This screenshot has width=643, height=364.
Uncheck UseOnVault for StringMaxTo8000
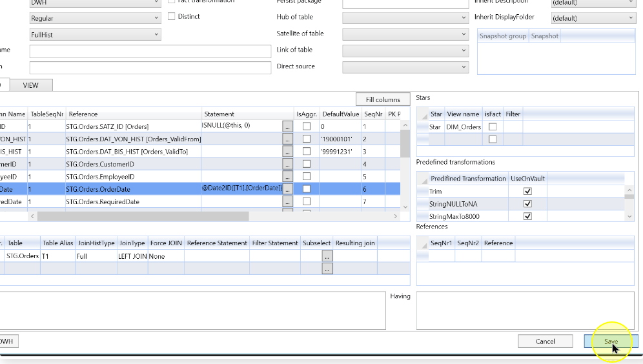click(x=527, y=216)
